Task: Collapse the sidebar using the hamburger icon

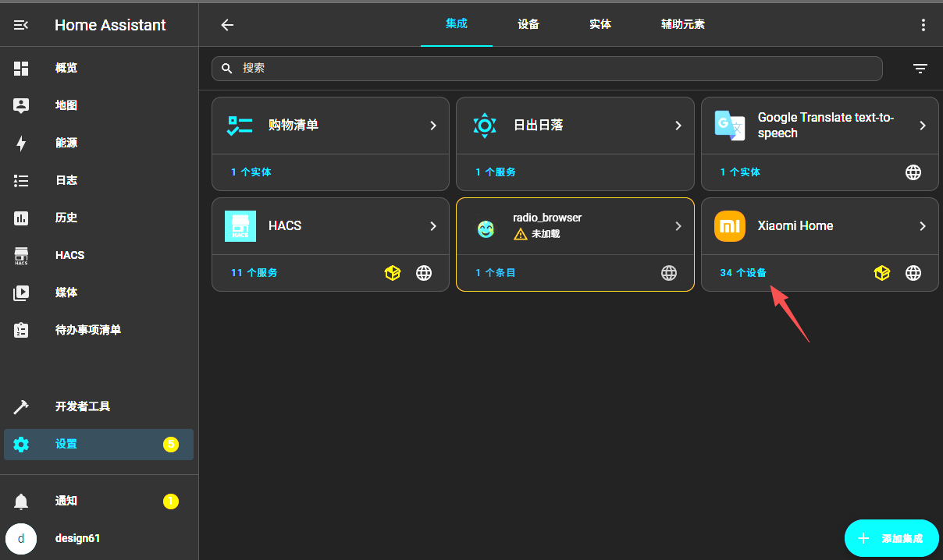Action: (x=20, y=24)
